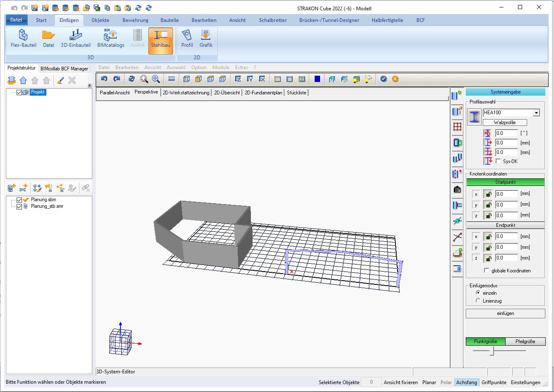The height and width of the screenshot is (392, 554).
Task: Enable globale Koordinaten checkbox
Action: pyautogui.click(x=487, y=271)
